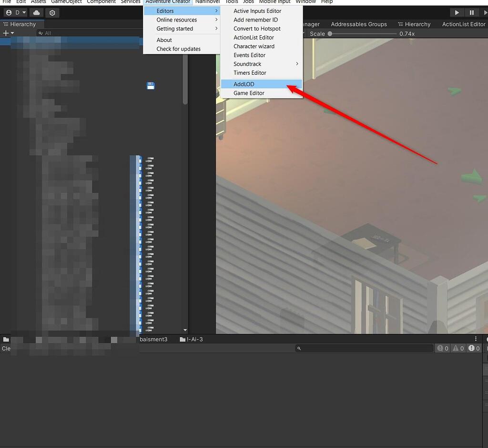
Task: Expand the Soundtrack submenu
Action: coord(247,64)
